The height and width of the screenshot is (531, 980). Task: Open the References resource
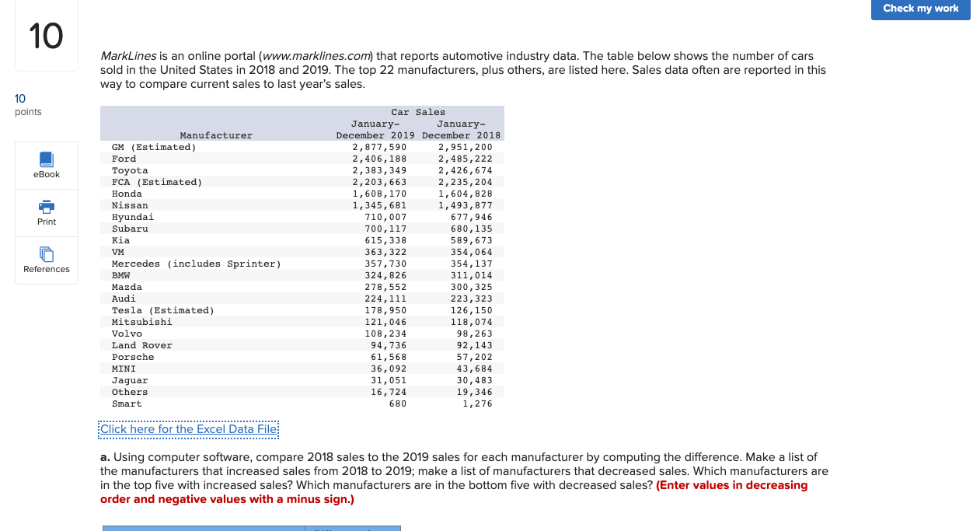pyautogui.click(x=46, y=260)
